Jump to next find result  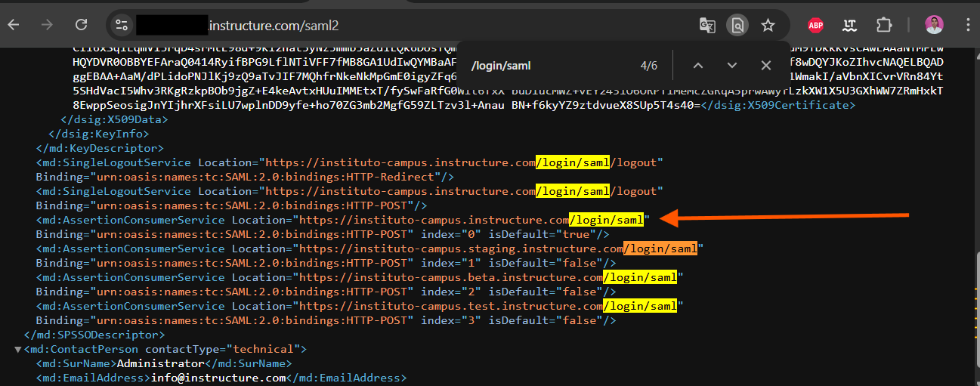coord(731,66)
